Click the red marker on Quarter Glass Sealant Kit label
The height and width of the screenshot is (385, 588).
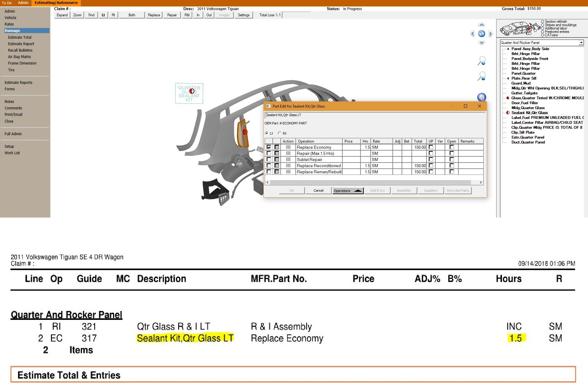pos(192,91)
